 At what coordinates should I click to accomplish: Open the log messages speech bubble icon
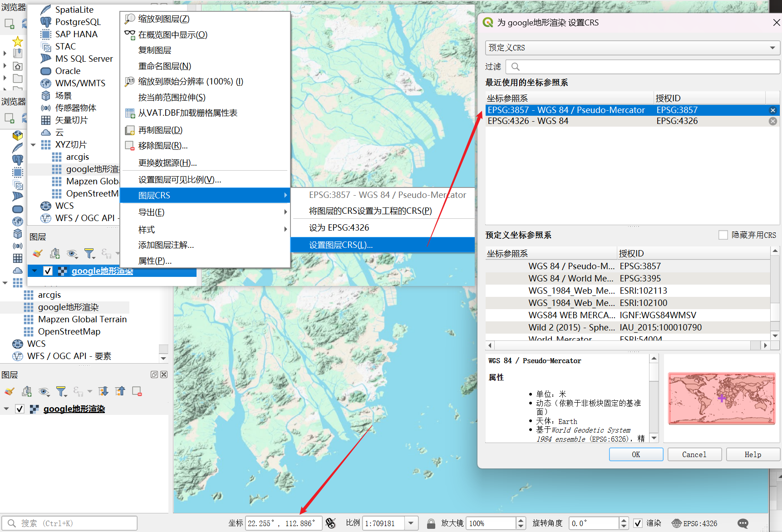point(743,523)
